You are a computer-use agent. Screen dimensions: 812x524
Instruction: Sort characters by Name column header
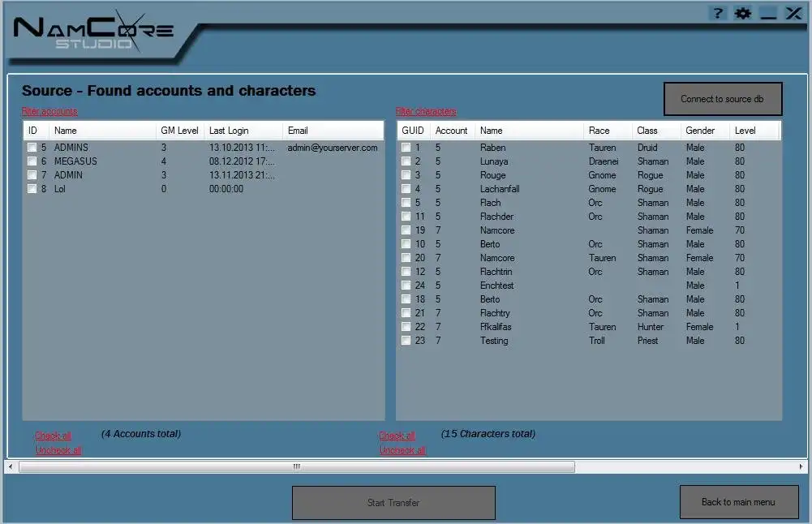529,131
